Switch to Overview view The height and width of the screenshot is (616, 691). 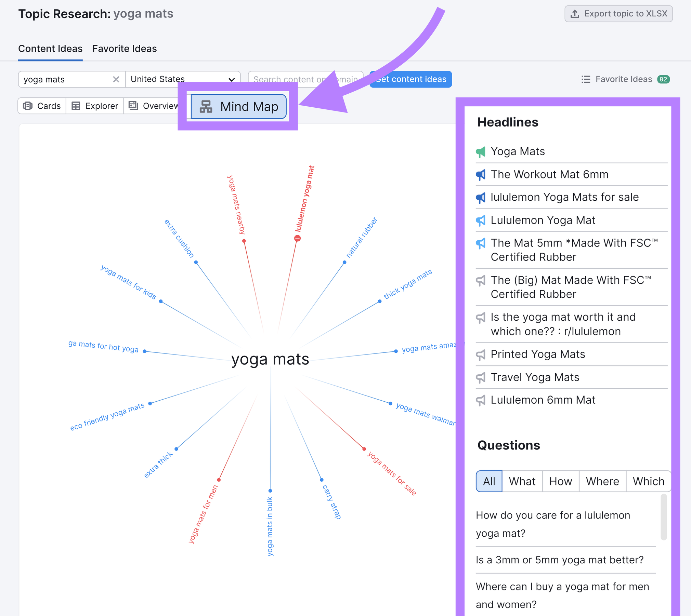click(155, 106)
